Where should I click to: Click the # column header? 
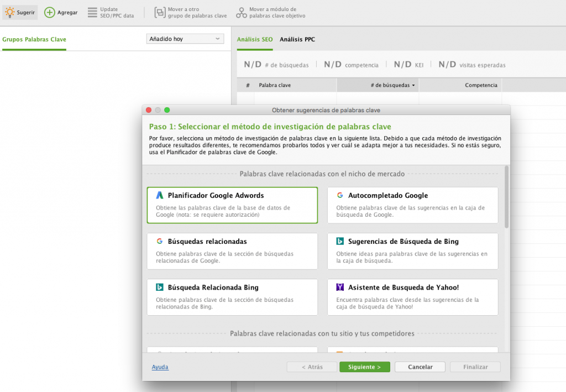[248, 85]
